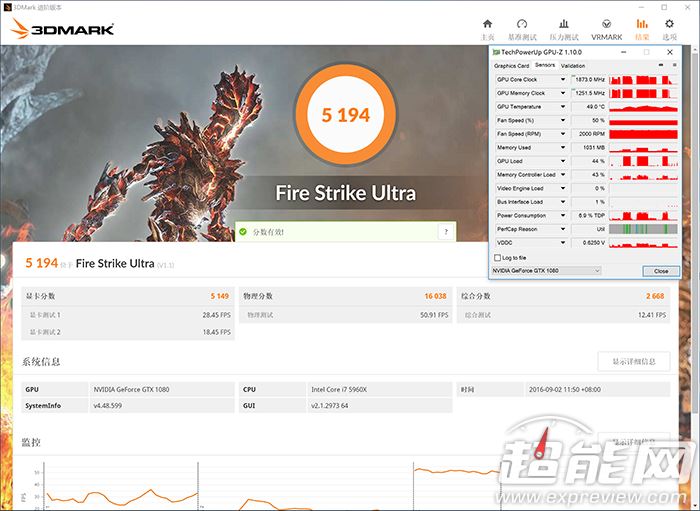The image size is (700, 511).
Task: Click the combined score 2 668
Action: pyautogui.click(x=655, y=296)
